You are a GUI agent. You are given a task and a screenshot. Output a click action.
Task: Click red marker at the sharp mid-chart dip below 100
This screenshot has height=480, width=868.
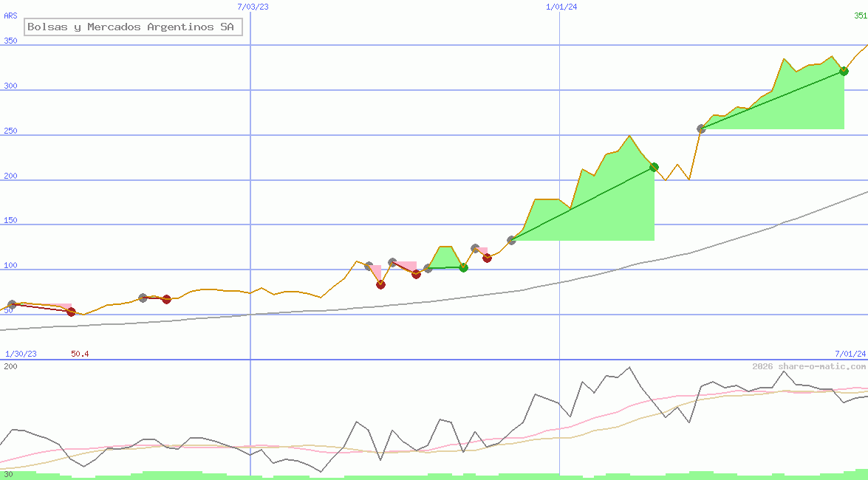click(380, 284)
